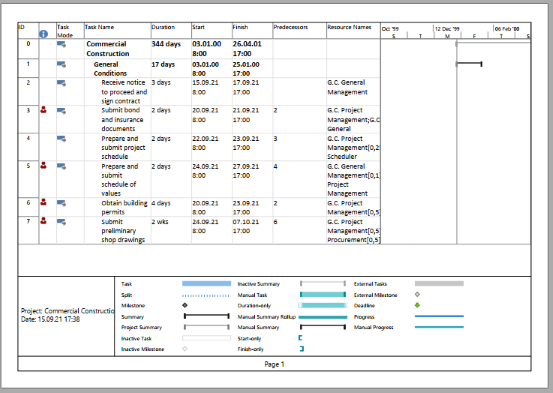Click task mode icon for schedule of values row
553x393 pixels.
pos(61,166)
